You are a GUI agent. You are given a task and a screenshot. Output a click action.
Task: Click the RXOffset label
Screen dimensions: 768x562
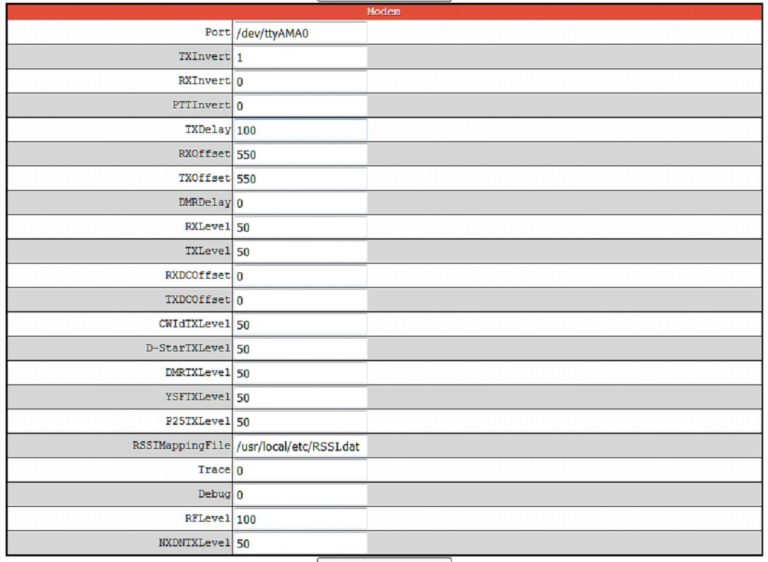(204, 153)
